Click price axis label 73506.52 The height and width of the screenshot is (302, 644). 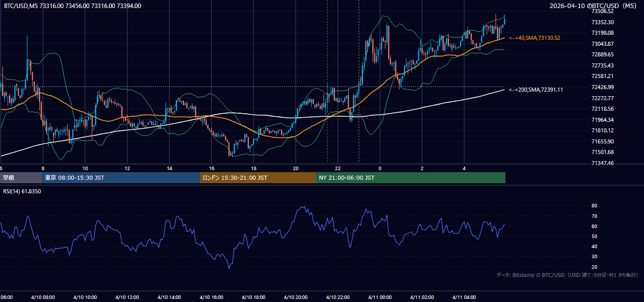click(602, 11)
